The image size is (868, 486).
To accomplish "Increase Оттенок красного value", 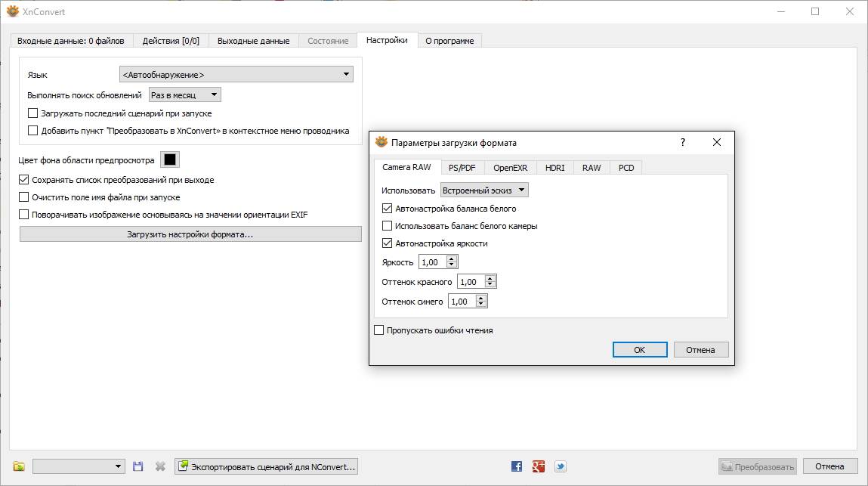I will [490, 278].
